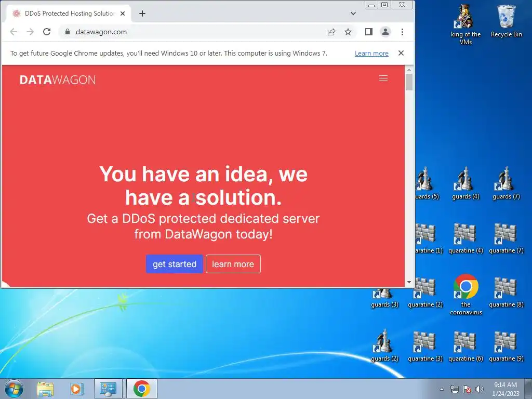This screenshot has width=532, height=399.
Task: Go forward with Chrome's forward arrow
Action: pyautogui.click(x=30, y=32)
